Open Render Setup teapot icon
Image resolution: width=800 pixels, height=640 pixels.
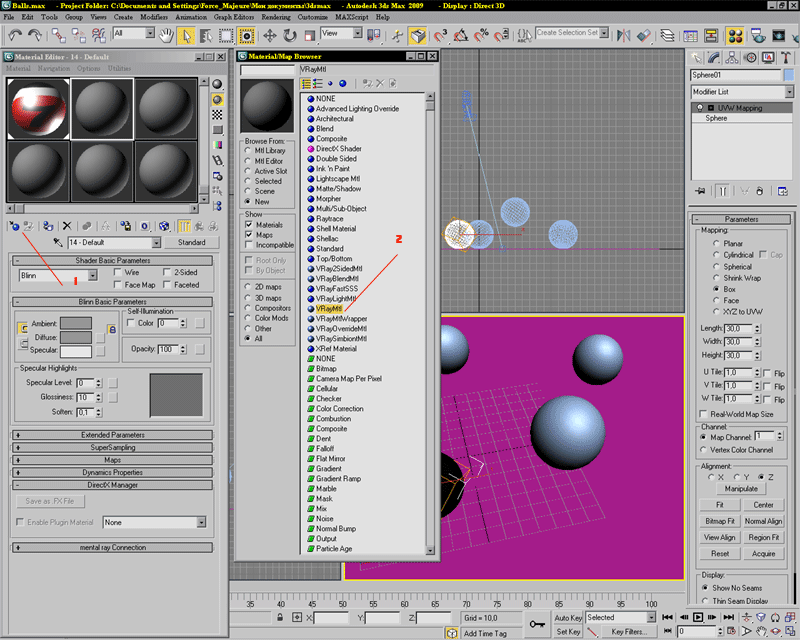click(x=758, y=35)
